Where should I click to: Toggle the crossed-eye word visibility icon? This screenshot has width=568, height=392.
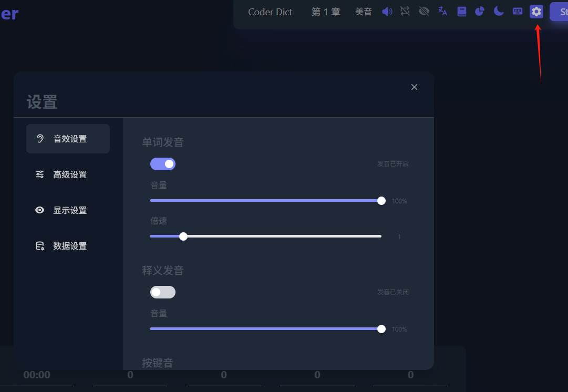coord(424,12)
